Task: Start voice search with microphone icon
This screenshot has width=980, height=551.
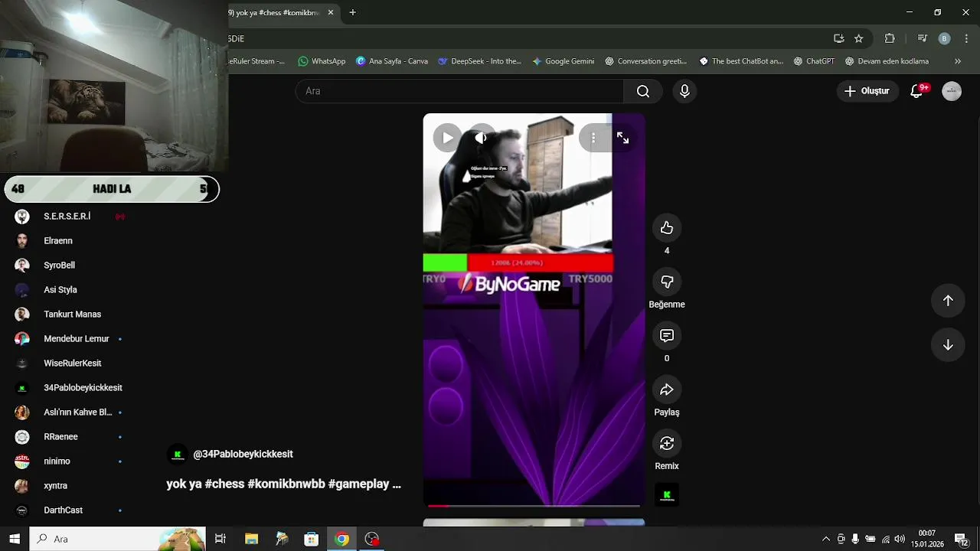Action: pos(684,91)
